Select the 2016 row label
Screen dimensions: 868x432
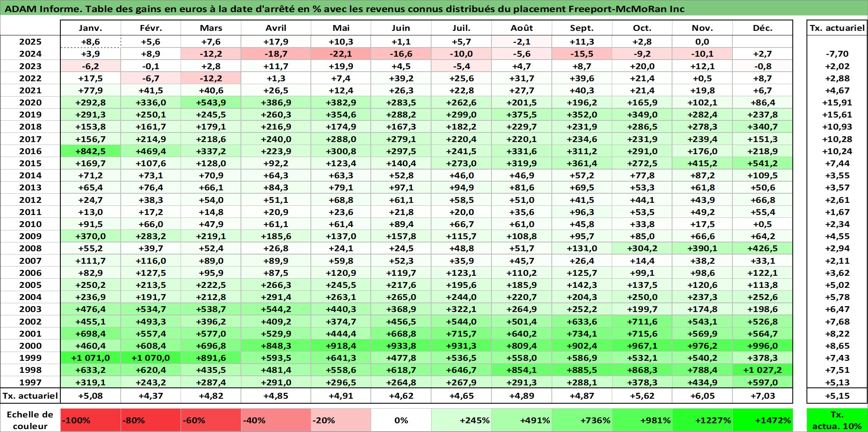pos(30,151)
